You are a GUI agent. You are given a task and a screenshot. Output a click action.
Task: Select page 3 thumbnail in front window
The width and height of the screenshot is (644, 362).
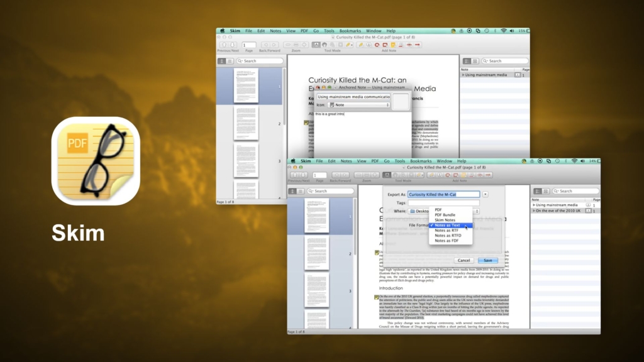[317, 290]
